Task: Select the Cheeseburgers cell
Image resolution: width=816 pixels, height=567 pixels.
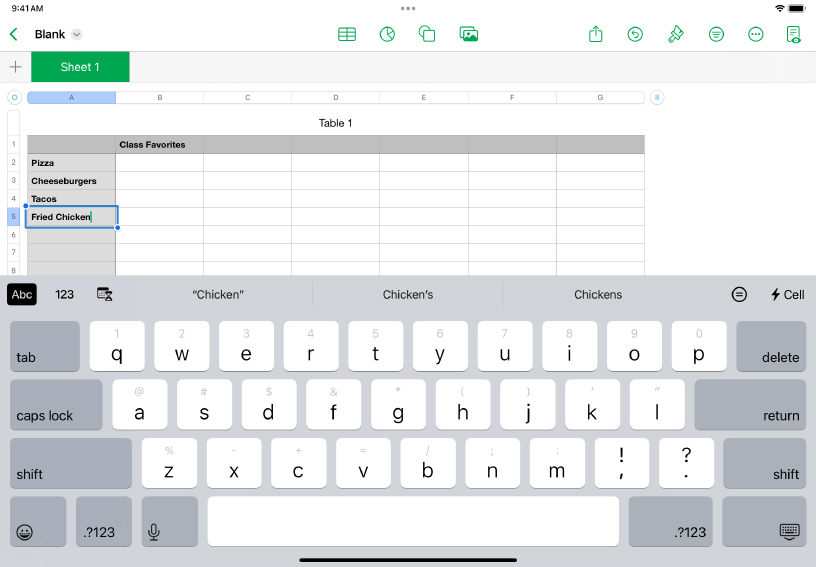Action: 70,181
